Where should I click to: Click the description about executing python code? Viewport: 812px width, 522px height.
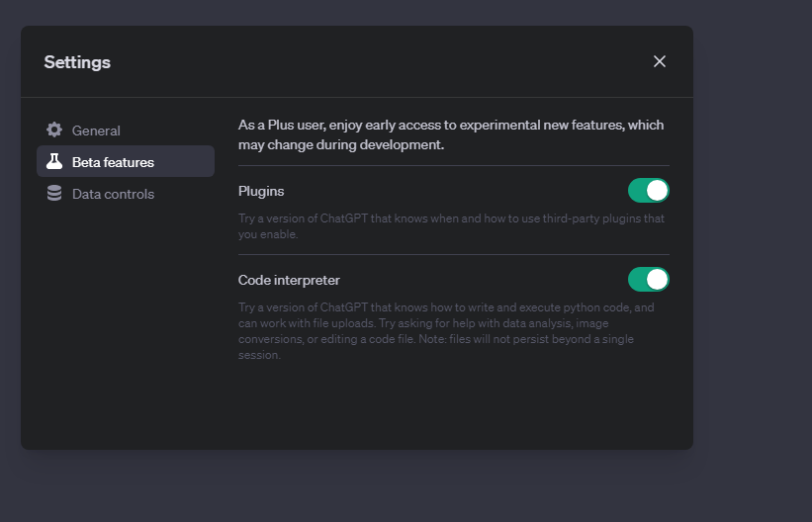click(446, 331)
